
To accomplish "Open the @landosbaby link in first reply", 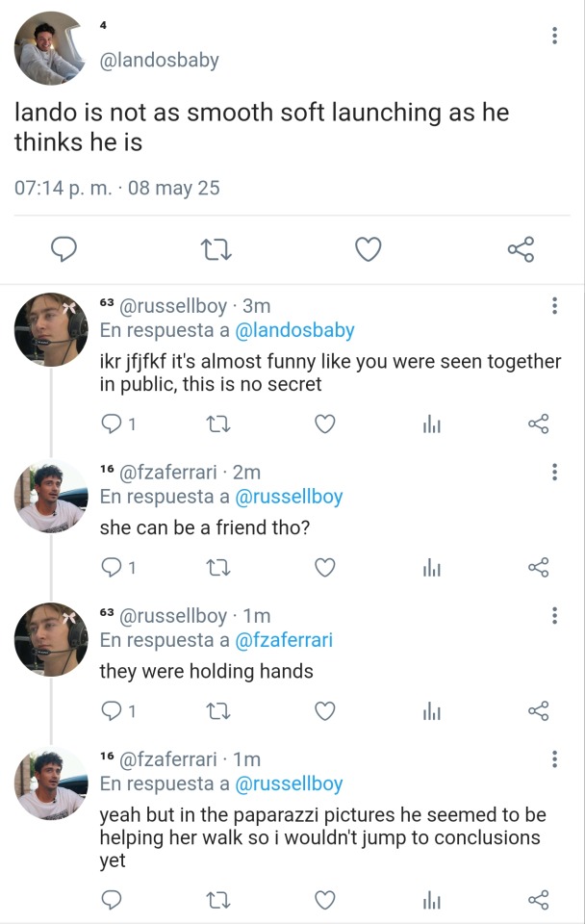I will click(294, 331).
